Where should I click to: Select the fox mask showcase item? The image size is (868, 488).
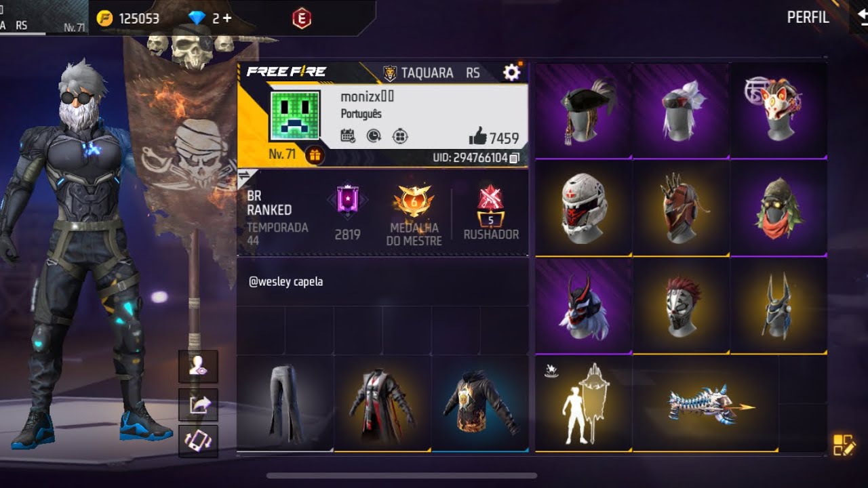[778, 111]
